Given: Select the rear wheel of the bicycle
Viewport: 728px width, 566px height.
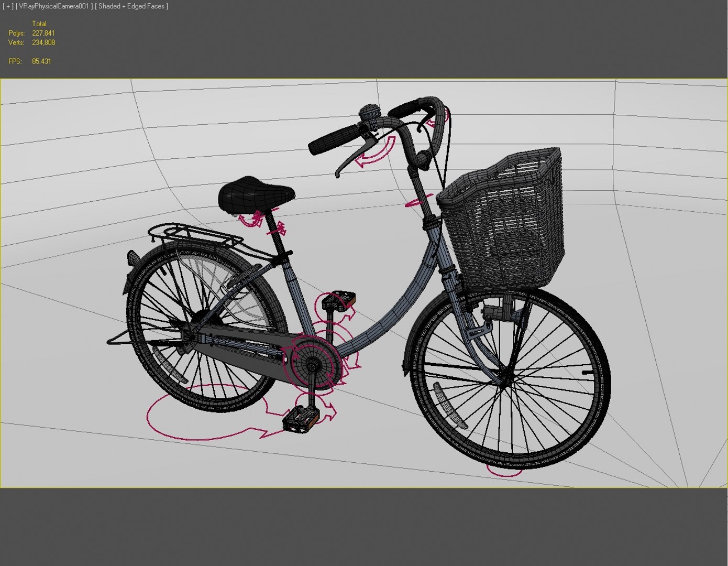Looking at the screenshot, I should click(x=206, y=326).
